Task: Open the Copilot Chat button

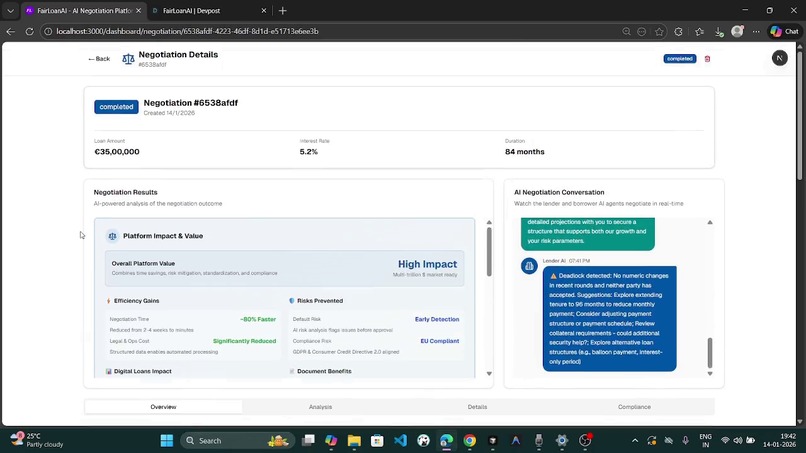Action: (x=784, y=31)
